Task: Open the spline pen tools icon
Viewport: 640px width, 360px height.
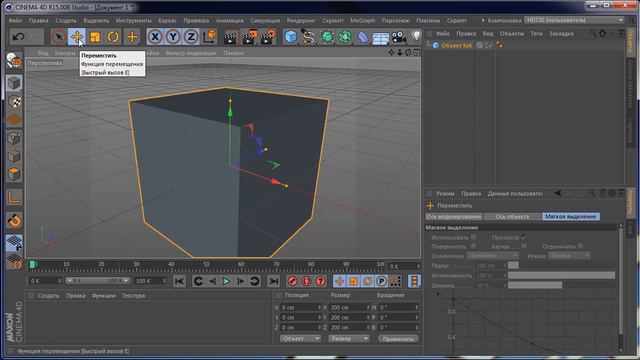Action: [x=309, y=37]
